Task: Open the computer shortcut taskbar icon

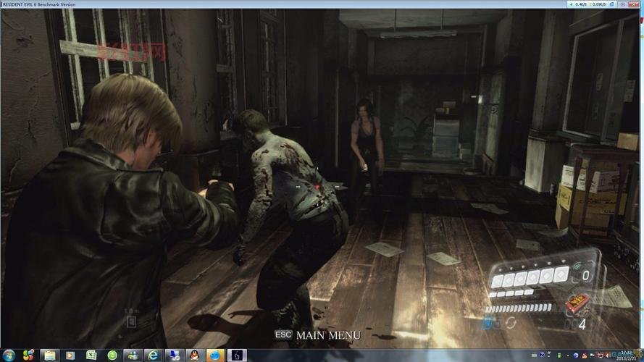Action: tap(174, 355)
